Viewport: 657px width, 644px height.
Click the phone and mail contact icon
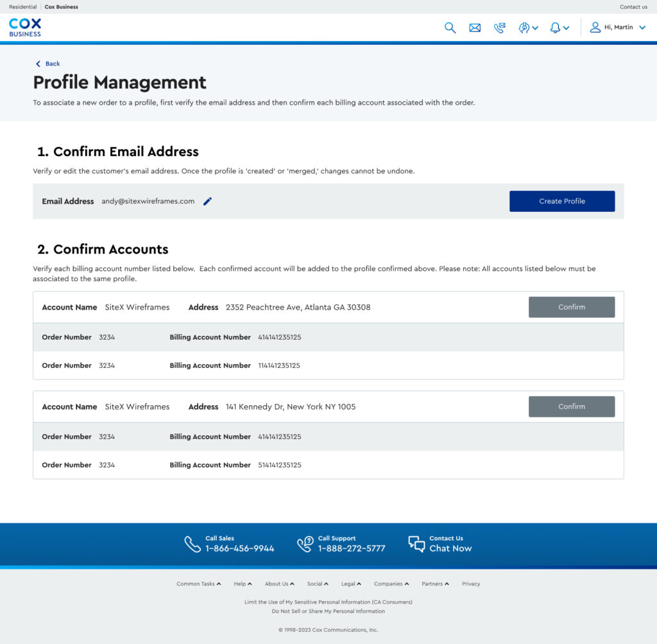[499, 28]
